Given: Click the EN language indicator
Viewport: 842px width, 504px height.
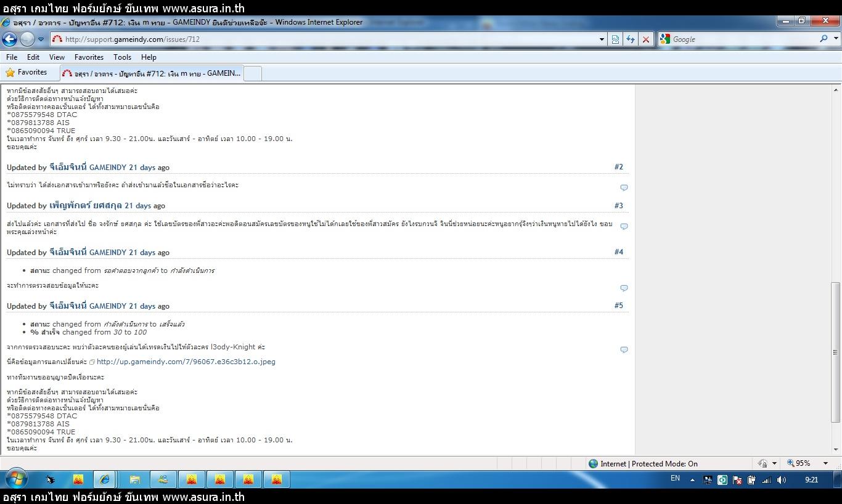Looking at the screenshot, I should (675, 479).
